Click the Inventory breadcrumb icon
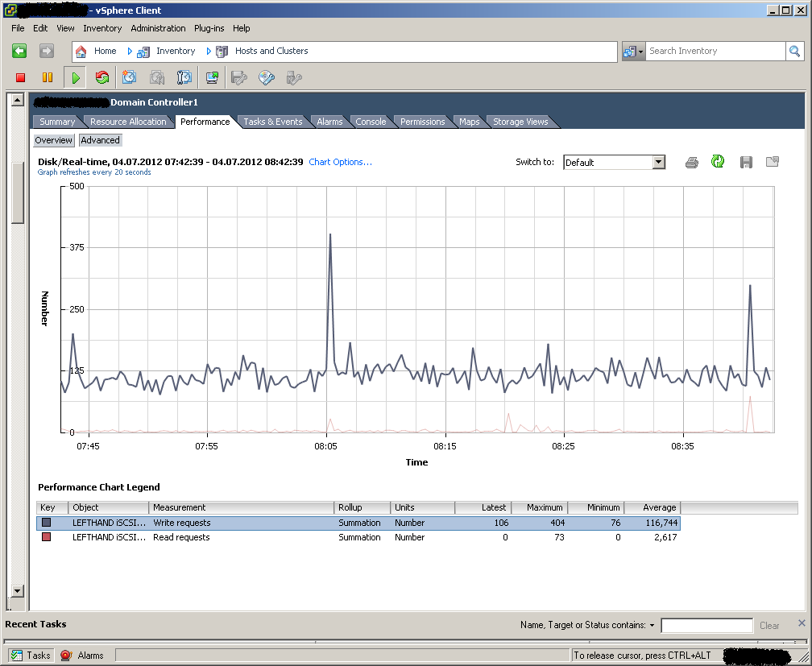This screenshot has width=812, height=666. (x=143, y=52)
